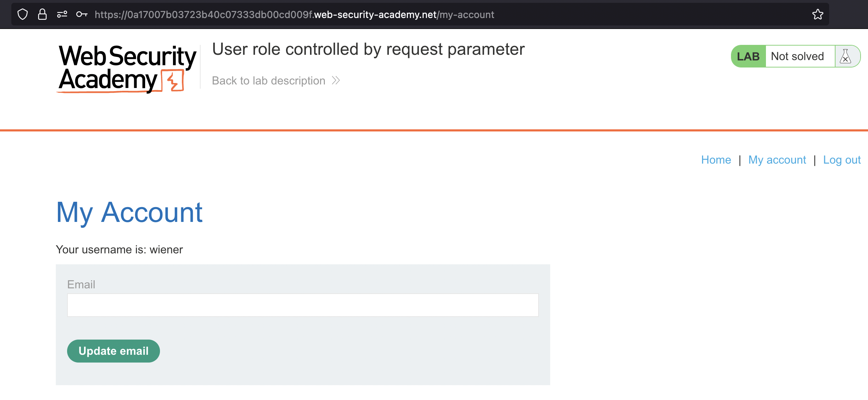Click the double chevron beside lab description
868x400 pixels.
(x=336, y=81)
